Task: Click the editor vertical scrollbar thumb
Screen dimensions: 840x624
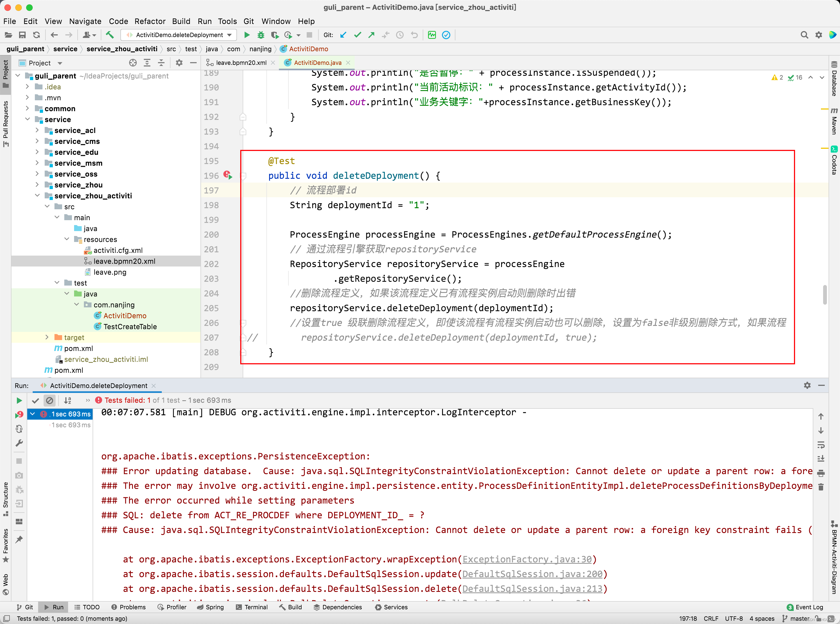Action: [825, 294]
